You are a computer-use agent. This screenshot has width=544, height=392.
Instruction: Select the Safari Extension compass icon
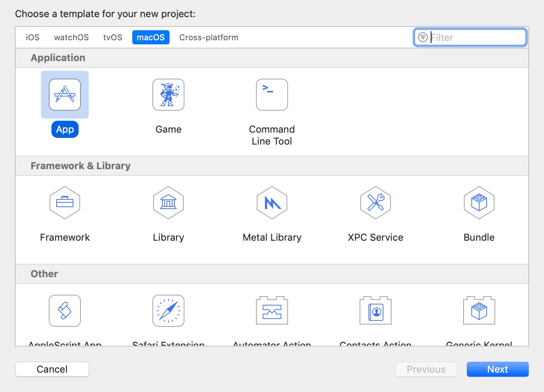coord(168,311)
